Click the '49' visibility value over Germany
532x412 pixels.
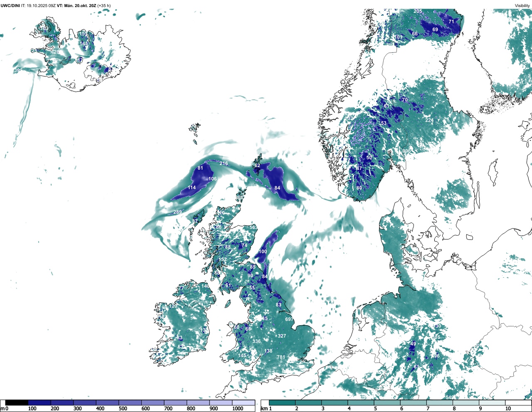point(413,344)
